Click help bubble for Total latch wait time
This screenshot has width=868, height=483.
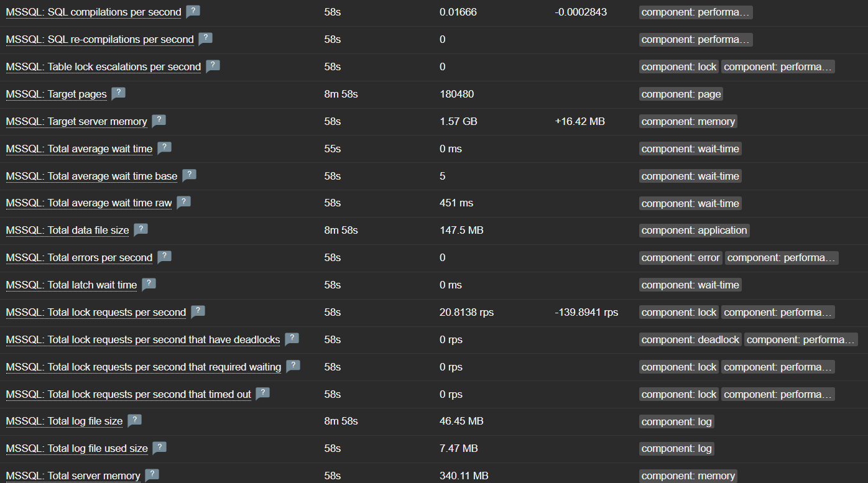click(x=149, y=284)
